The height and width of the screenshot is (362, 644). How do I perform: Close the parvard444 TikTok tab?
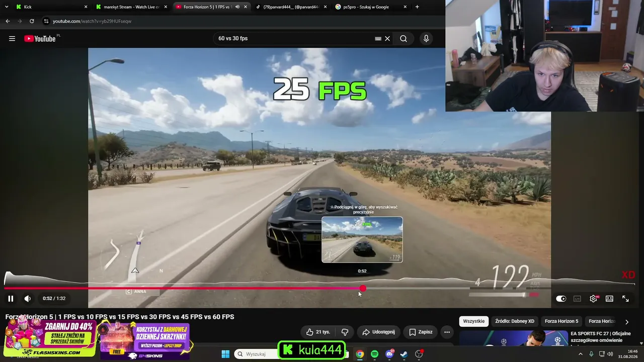tap(325, 7)
